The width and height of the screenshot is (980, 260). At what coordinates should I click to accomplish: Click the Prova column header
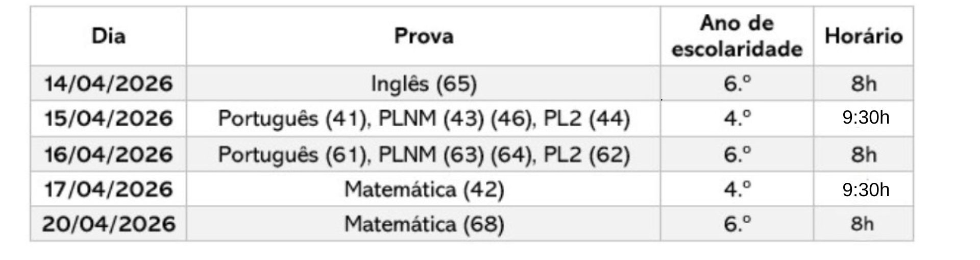click(x=423, y=36)
